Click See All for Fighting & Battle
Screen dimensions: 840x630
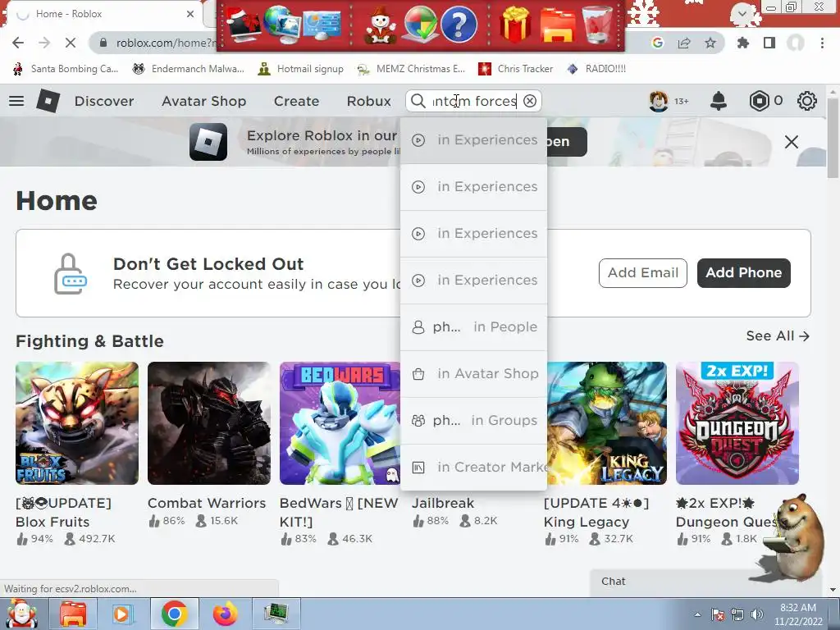coord(778,336)
